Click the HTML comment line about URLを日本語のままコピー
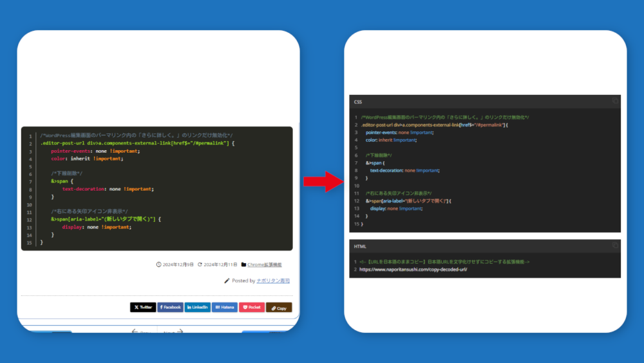Viewport: 644px width, 363px height. point(444,262)
